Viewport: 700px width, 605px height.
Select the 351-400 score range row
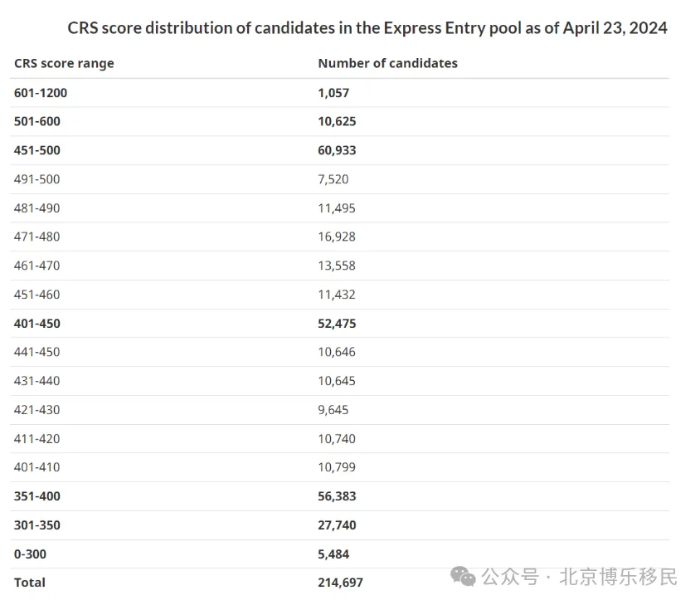tap(339, 496)
